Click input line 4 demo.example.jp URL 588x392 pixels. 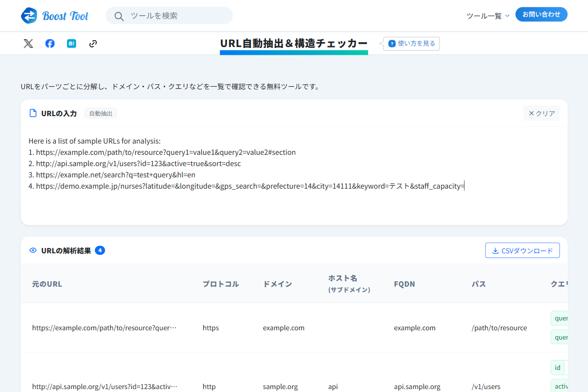tap(250, 186)
